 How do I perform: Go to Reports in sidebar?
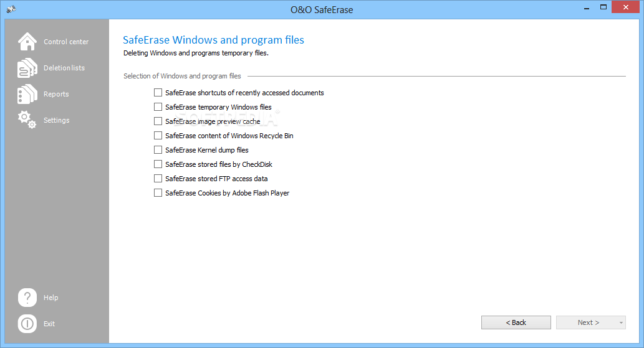click(56, 94)
